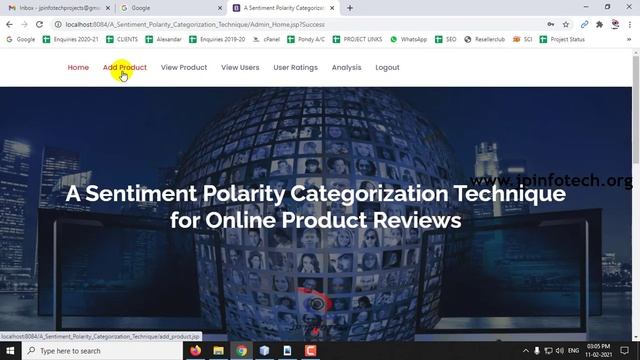Image resolution: width=640 pixels, height=360 pixels.
Task: Switch to Chrome in the taskbar
Action: [x=241, y=351]
